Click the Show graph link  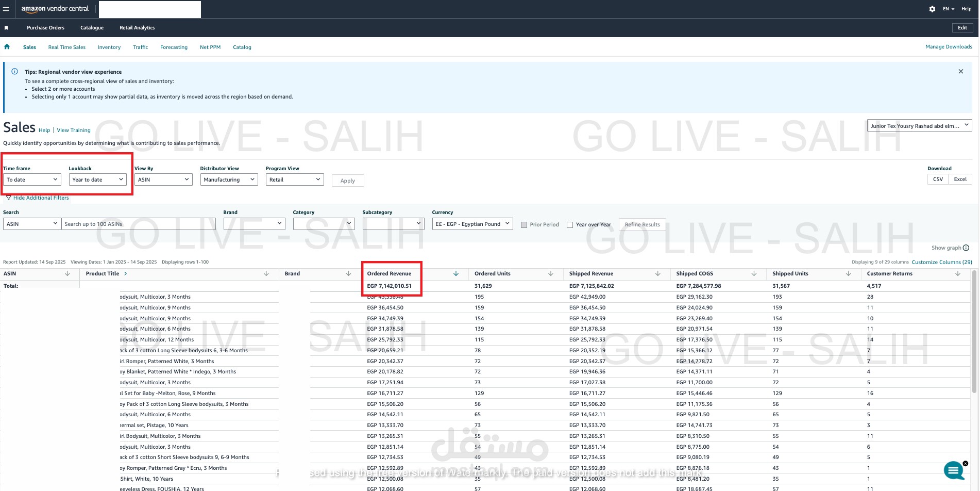pyautogui.click(x=946, y=248)
